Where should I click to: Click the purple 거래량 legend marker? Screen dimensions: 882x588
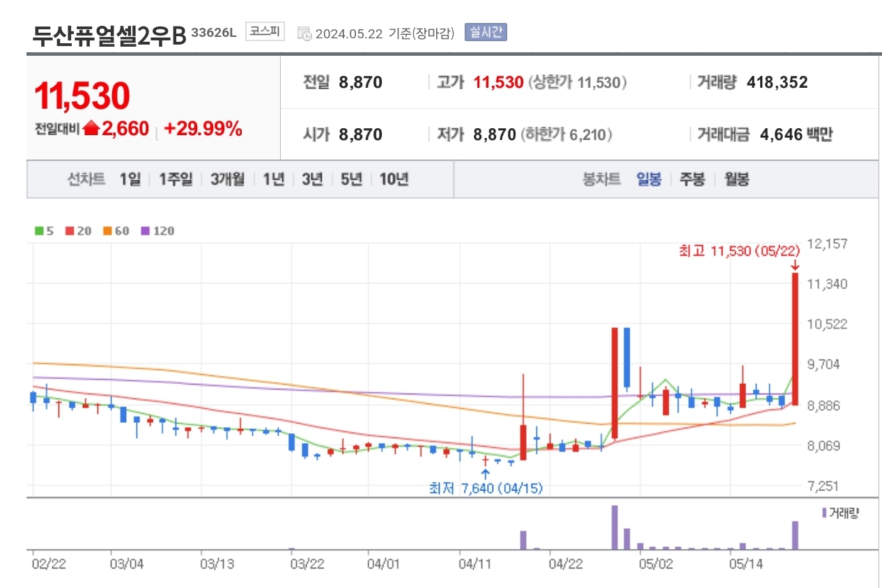(824, 513)
